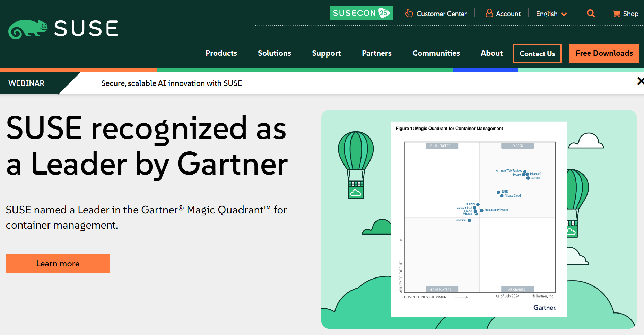The image size is (644, 335).
Task: Expand the English language dropdown
Action: click(x=551, y=14)
